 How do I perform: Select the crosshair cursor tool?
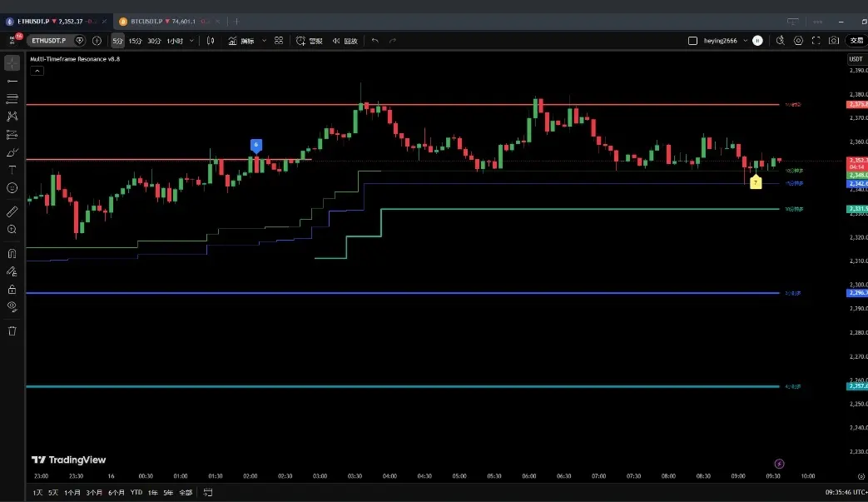pyautogui.click(x=12, y=63)
